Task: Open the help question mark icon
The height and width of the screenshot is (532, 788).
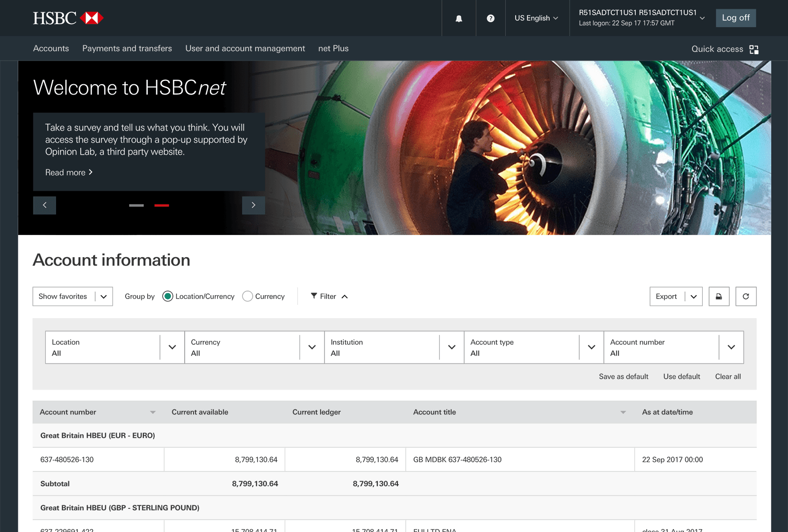Action: tap(491, 18)
